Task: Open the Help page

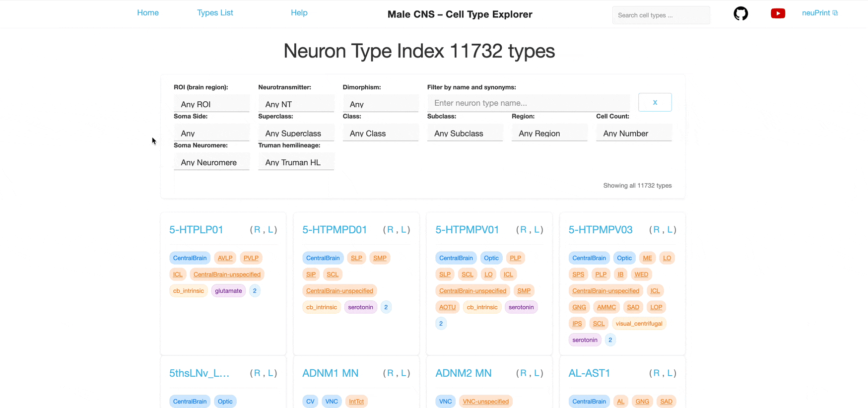Action: (299, 13)
